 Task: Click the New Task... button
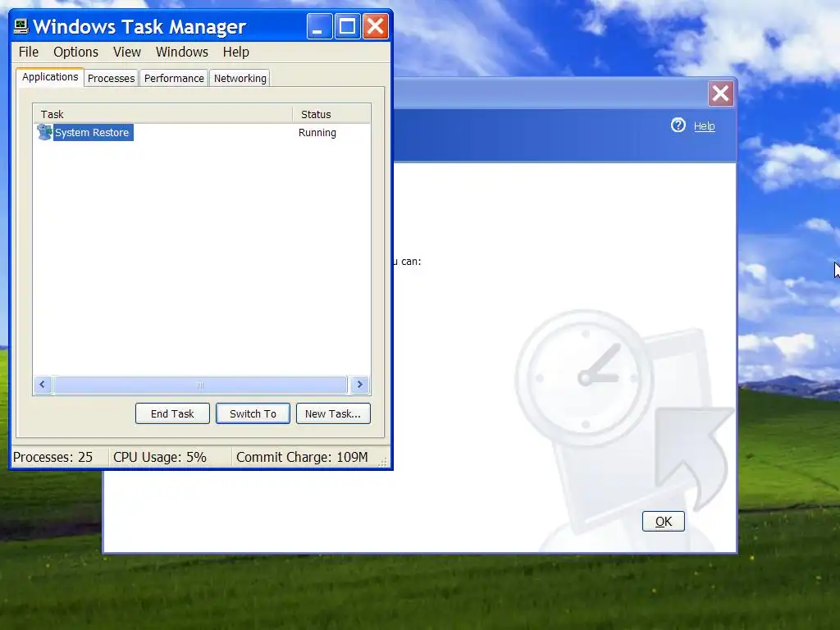tap(333, 413)
